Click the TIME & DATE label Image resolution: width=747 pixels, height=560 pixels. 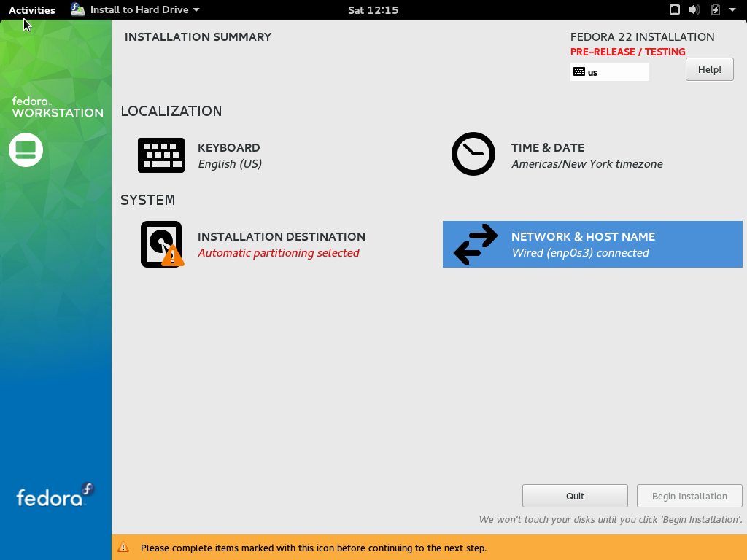[x=548, y=147]
